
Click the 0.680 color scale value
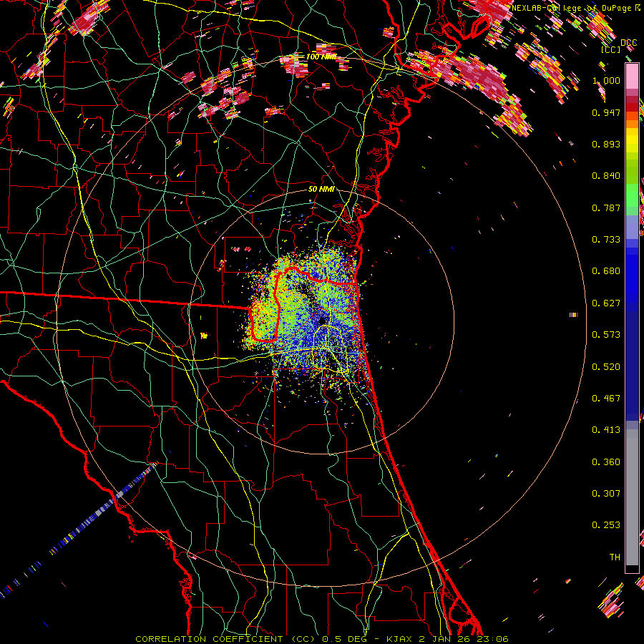606,271
